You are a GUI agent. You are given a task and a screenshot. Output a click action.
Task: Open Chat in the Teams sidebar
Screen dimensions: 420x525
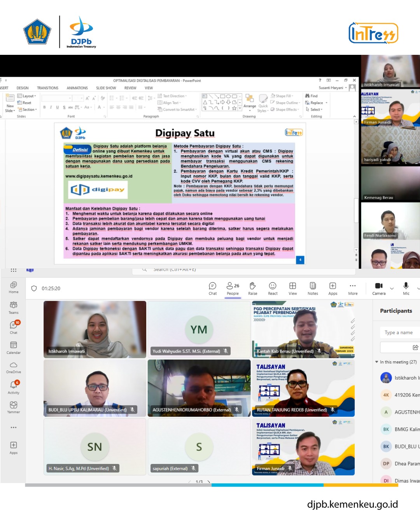tap(14, 327)
